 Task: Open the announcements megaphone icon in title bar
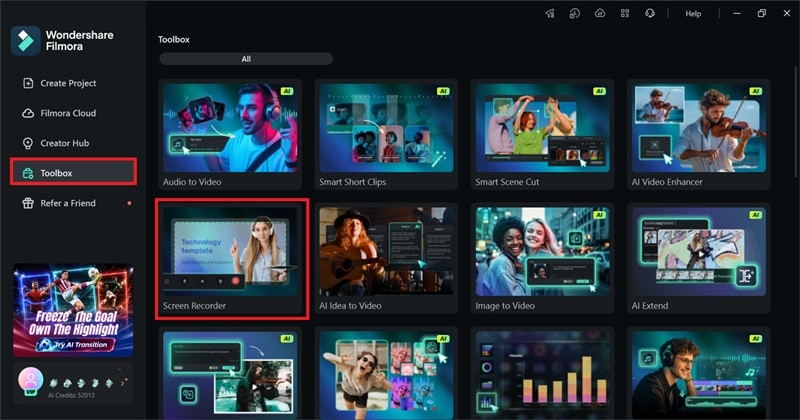(x=550, y=14)
